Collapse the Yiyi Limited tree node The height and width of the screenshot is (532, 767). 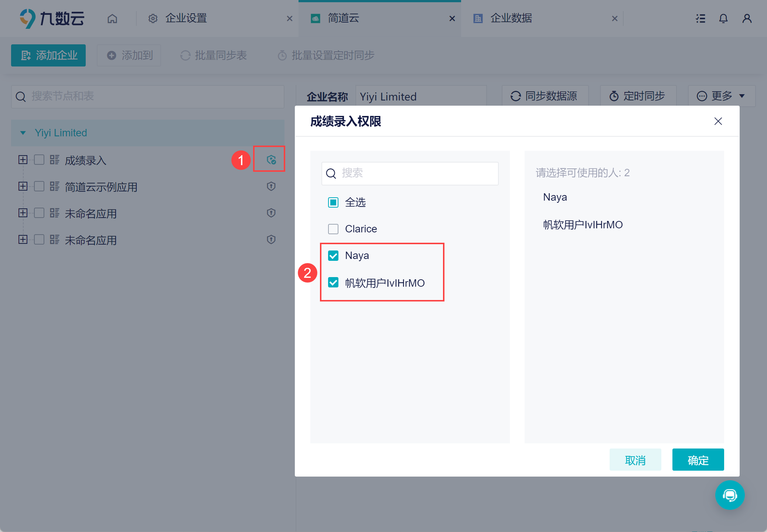[23, 133]
